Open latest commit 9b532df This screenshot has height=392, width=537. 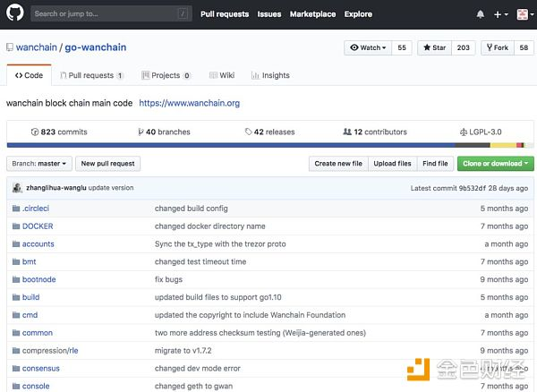point(473,188)
